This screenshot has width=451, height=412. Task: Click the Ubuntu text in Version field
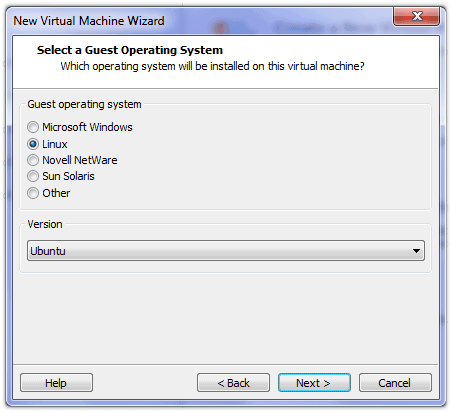(x=48, y=251)
